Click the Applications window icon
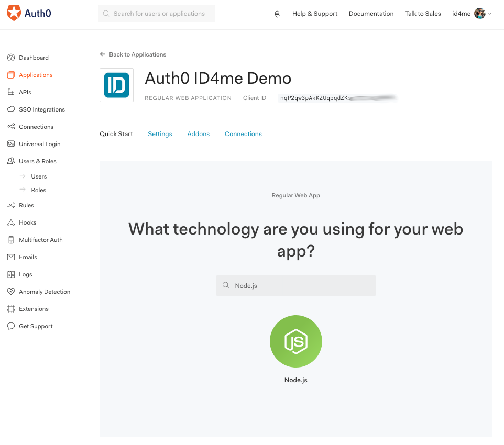Screen dimensions: 504x445 (11, 75)
